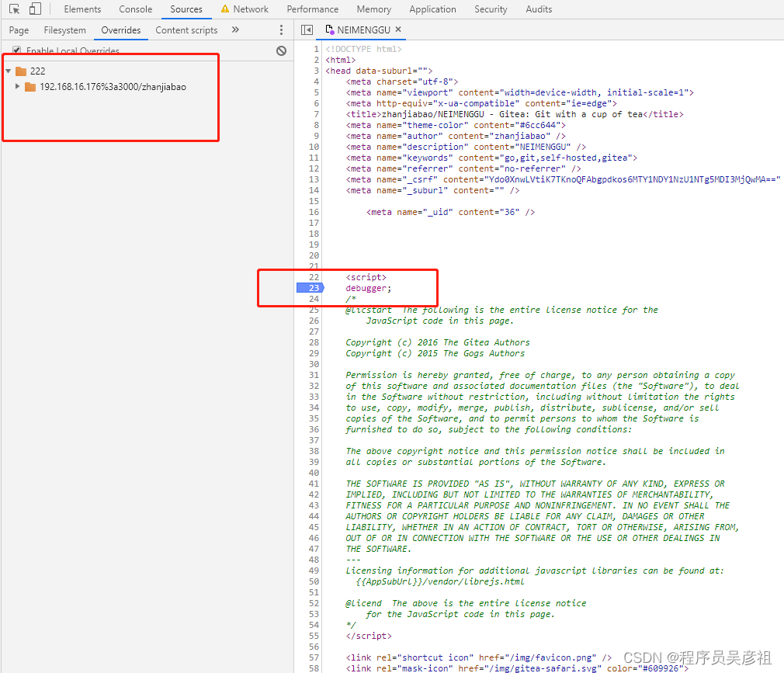Open the Elements panel tab
Image resolution: width=784 pixels, height=673 pixels.
[82, 9]
